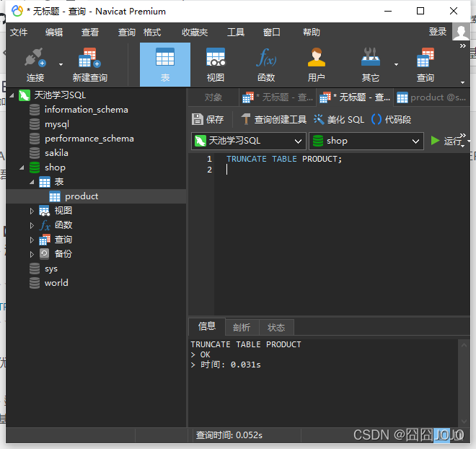Viewport: 476px width, 449px height.
Task: Expand the 备份 (backup) node
Action: tap(32, 254)
